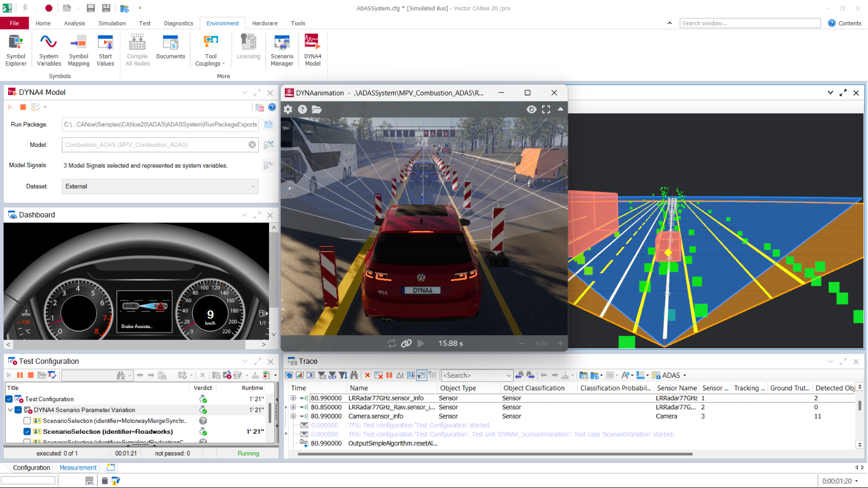
Task: Open the Symbol Explorer
Action: click(16, 50)
